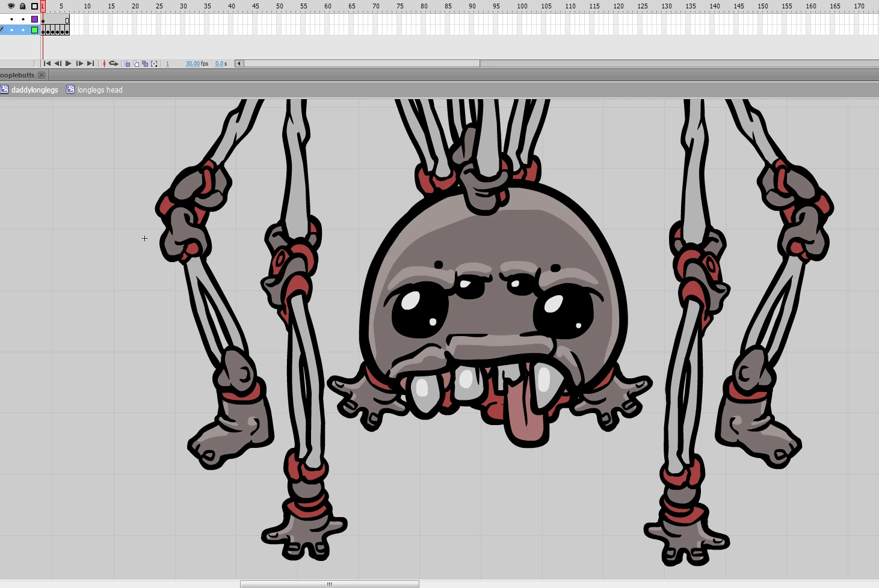Click the 30.00 fps frame rate value

(x=193, y=64)
